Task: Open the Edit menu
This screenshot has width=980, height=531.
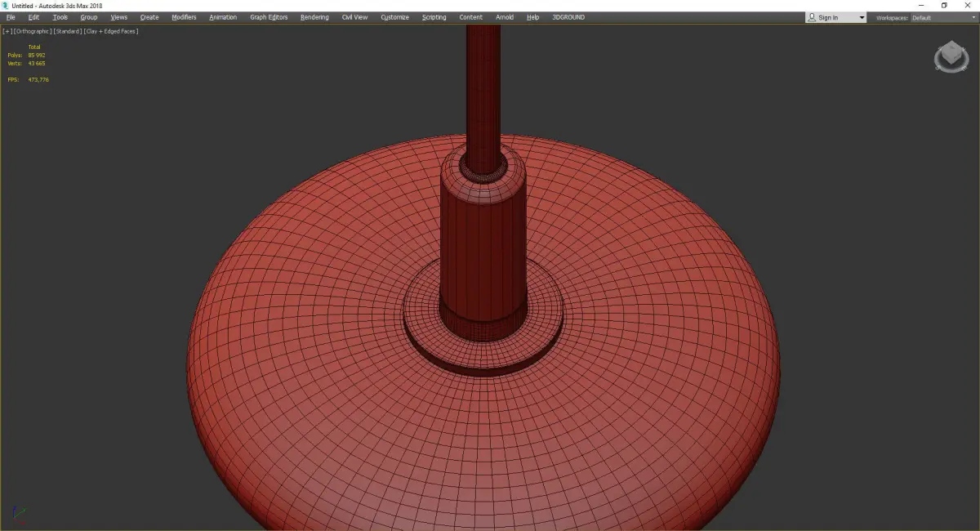Action: click(33, 17)
